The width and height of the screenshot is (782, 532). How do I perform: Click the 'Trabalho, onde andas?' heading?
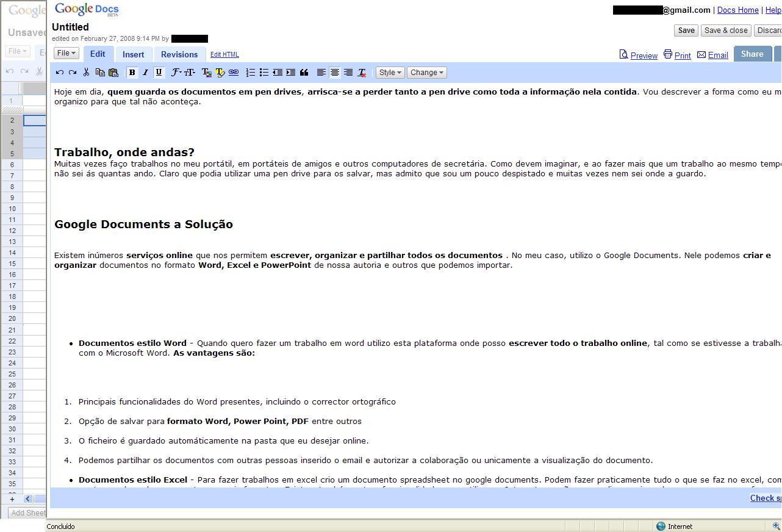coord(124,152)
